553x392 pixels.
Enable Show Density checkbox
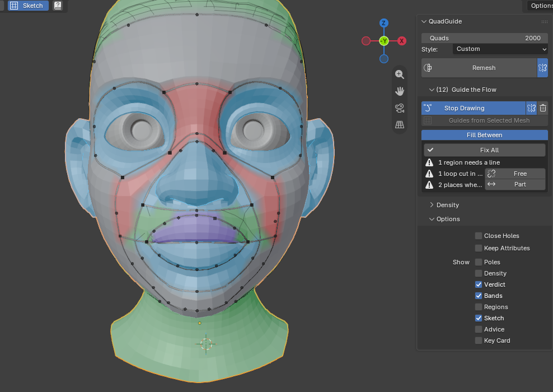479,273
